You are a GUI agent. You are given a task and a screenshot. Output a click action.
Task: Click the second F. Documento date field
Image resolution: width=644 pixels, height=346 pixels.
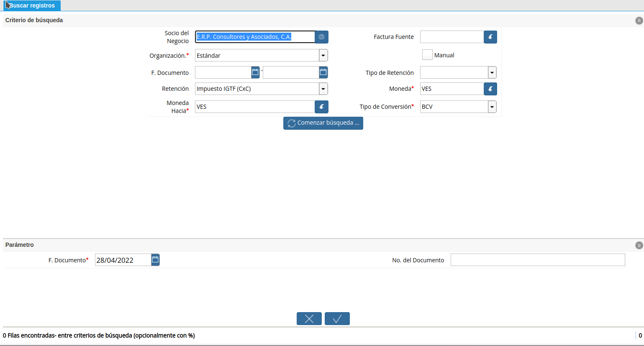pyautogui.click(x=291, y=72)
